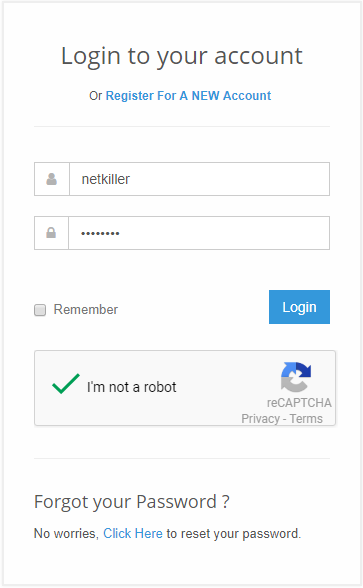Open the reCAPTCHA Terms link
Viewport: 363px width, 588px height.
coord(306,418)
